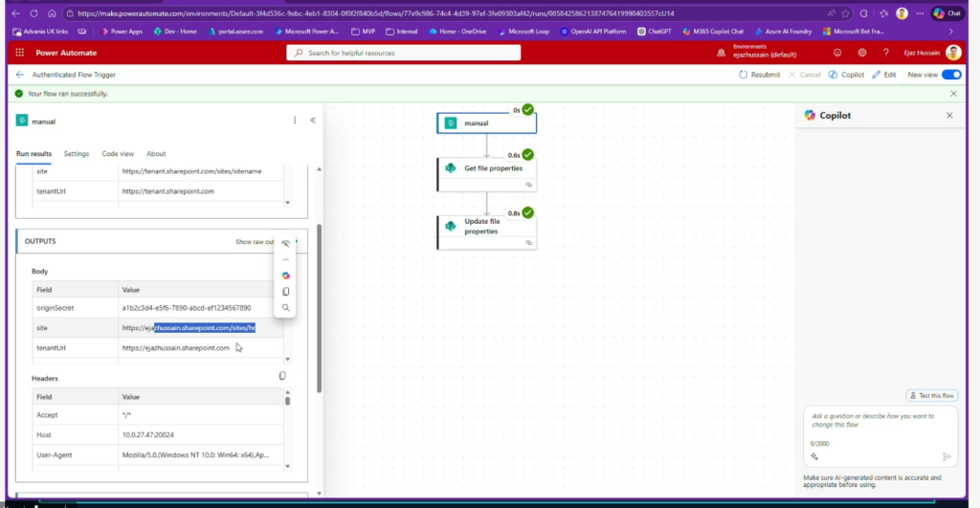The width and height of the screenshot is (980, 508).
Task: Open the environments icon in the header
Action: click(x=721, y=54)
